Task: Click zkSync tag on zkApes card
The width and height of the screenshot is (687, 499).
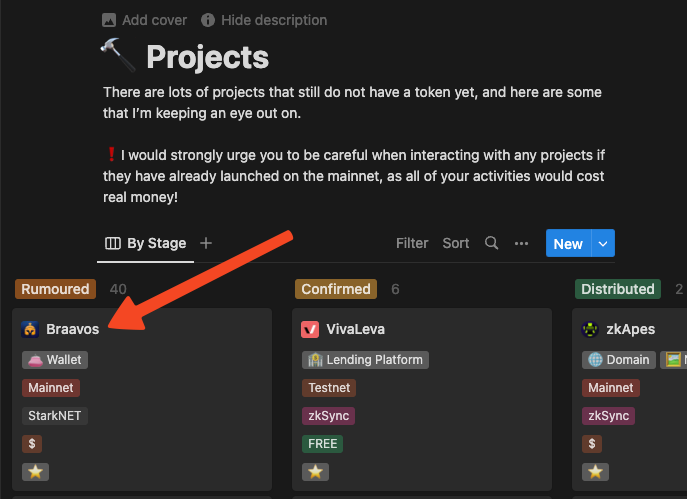Action: tap(609, 416)
